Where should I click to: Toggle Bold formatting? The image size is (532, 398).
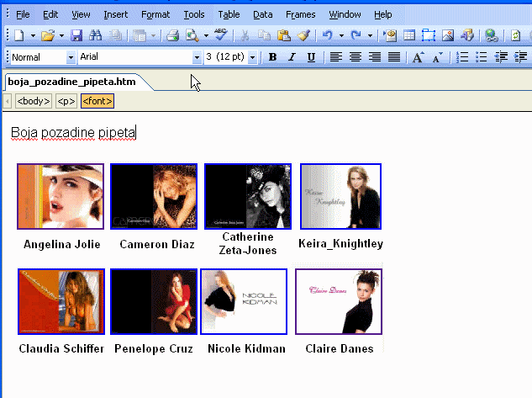pos(272,57)
